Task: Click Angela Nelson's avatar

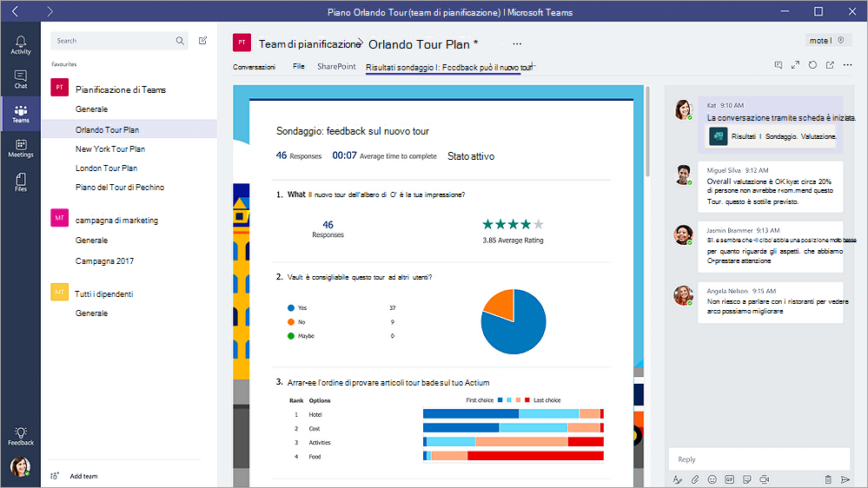Action: [x=684, y=295]
